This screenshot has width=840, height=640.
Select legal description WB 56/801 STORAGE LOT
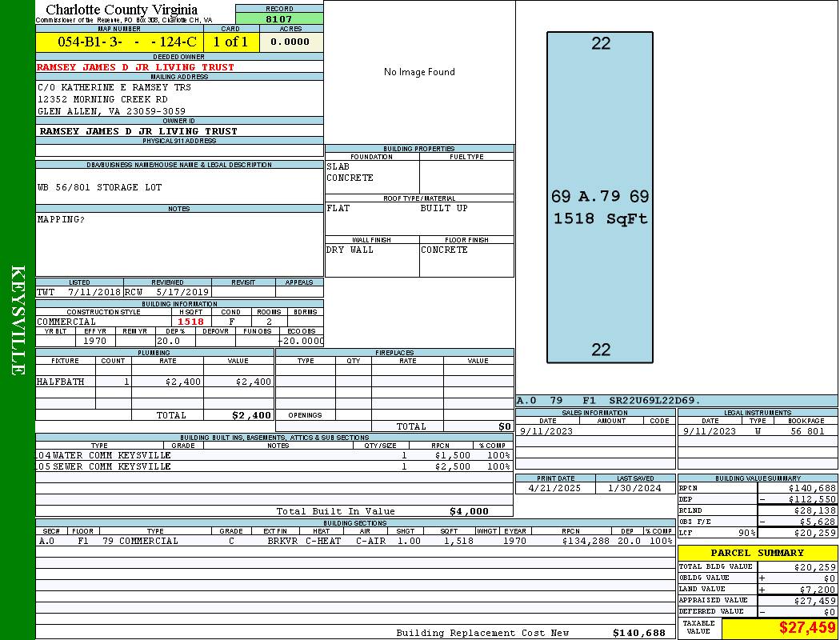[x=99, y=187]
